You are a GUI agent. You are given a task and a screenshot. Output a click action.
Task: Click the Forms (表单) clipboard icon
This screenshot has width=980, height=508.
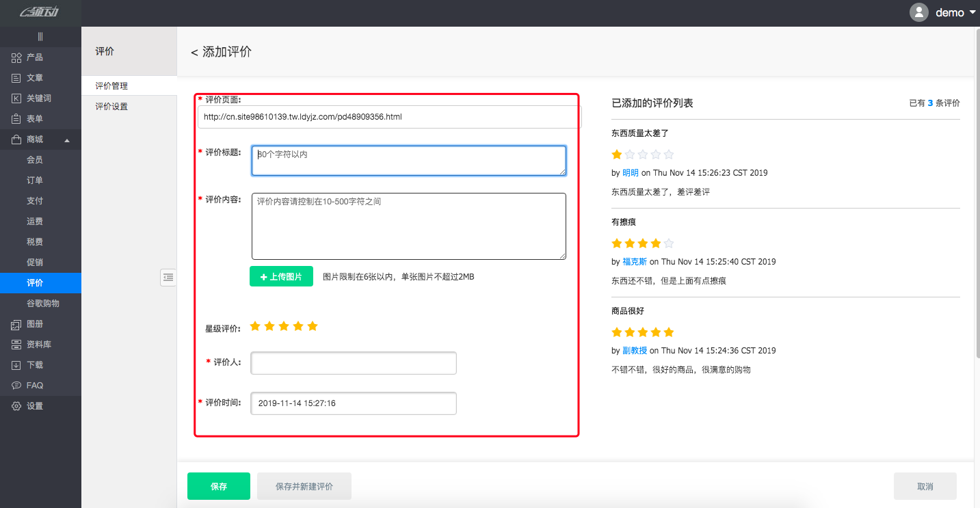tap(17, 119)
